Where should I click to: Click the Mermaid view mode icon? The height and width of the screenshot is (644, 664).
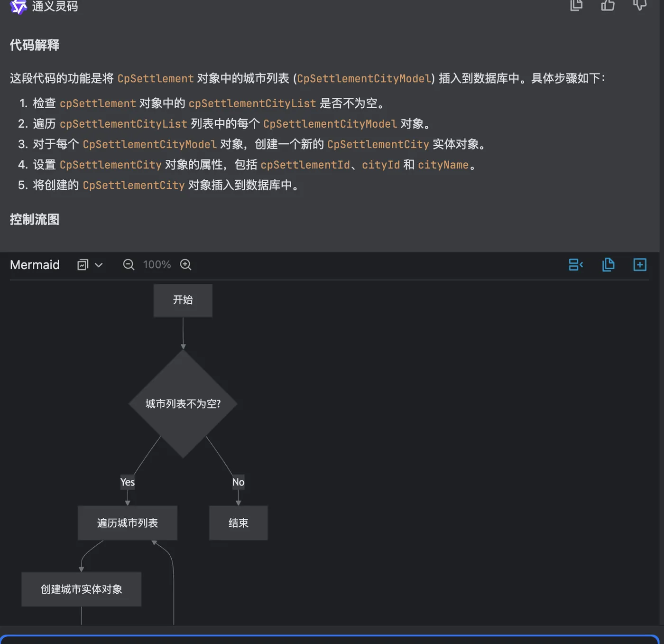pyautogui.click(x=83, y=265)
